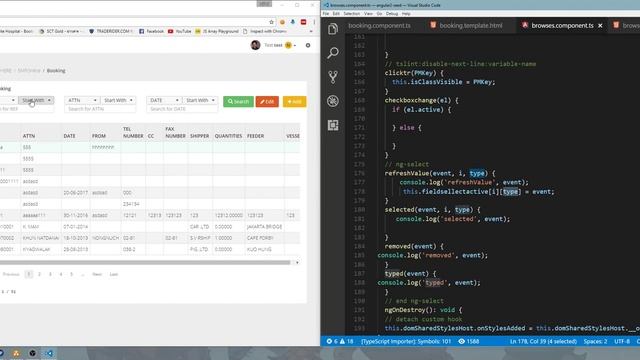Screen dimensions: 640x360
Task: Close the browses.component.ts editor tab
Action: pyautogui.click(x=600, y=25)
